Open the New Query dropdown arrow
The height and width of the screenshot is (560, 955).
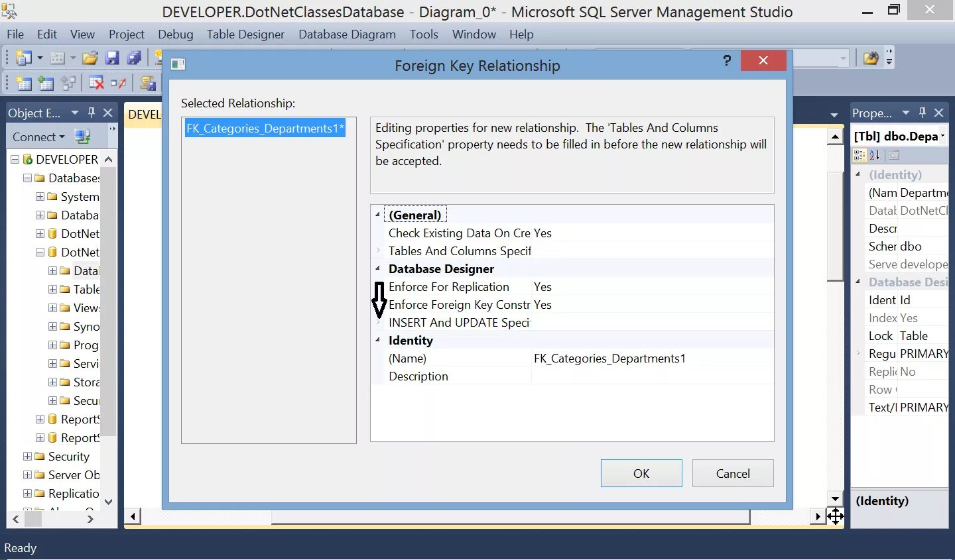point(40,58)
